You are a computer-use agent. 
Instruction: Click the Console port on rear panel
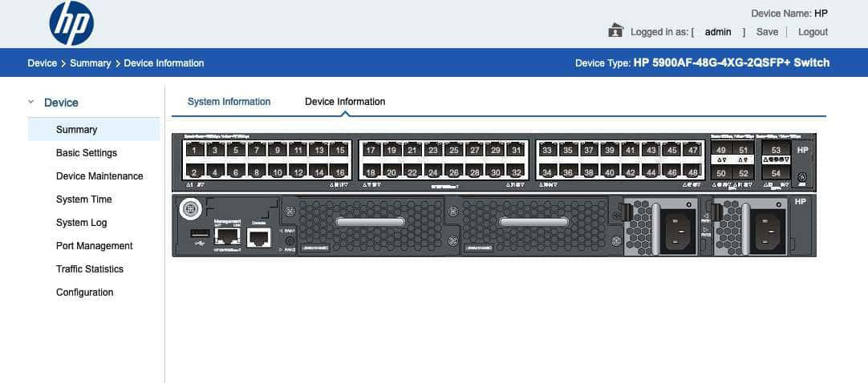pos(258,237)
